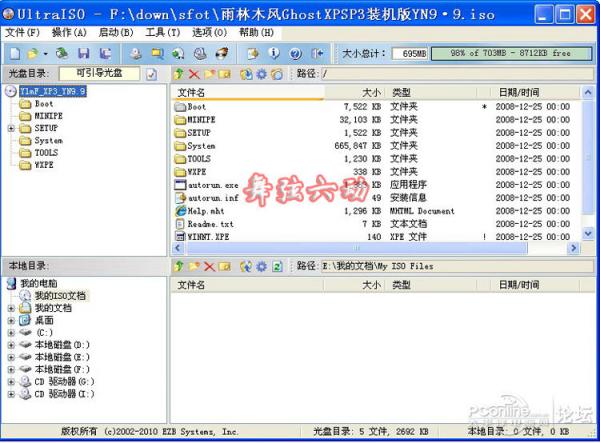Click the Mount to virtual drive icon

pos(200,54)
